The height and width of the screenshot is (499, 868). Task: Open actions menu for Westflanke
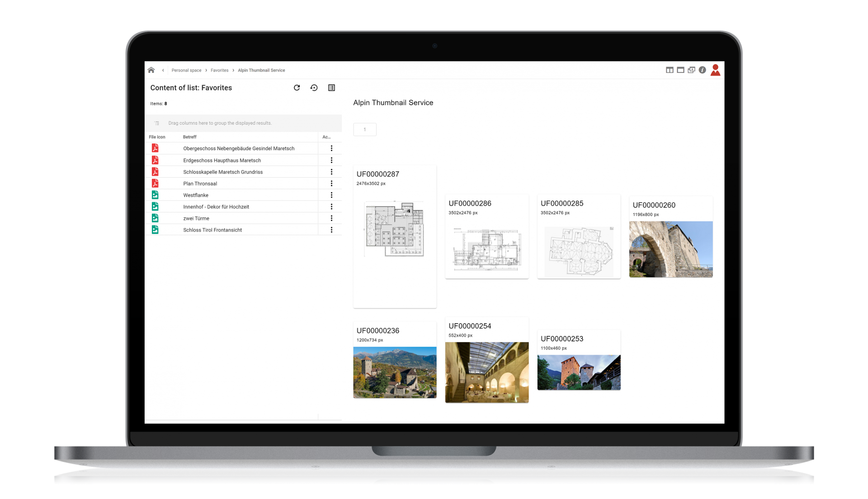click(x=331, y=195)
